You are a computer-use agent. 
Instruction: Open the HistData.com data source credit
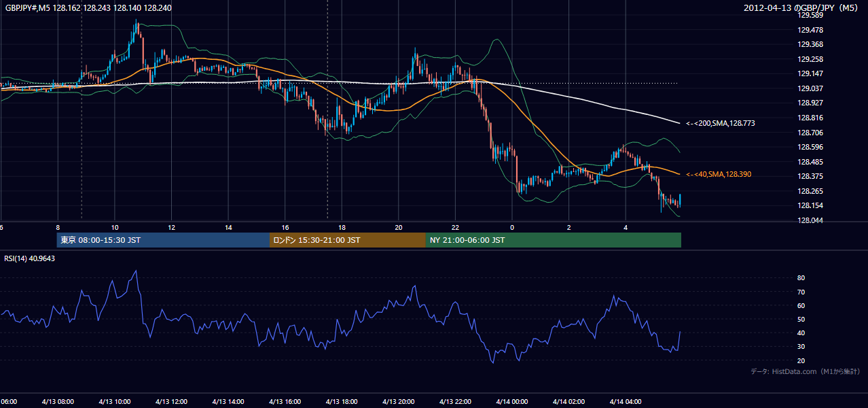(805, 371)
